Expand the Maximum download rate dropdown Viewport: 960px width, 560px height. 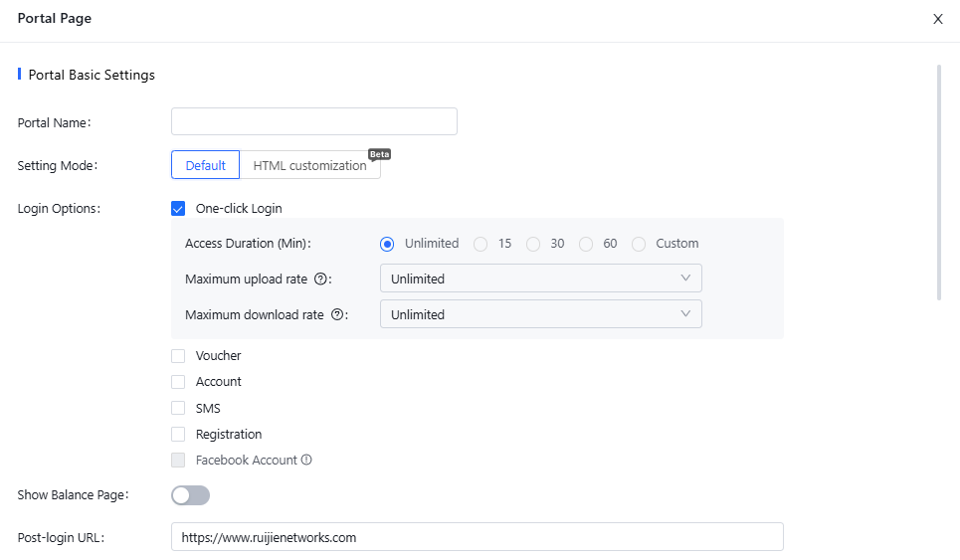540,314
